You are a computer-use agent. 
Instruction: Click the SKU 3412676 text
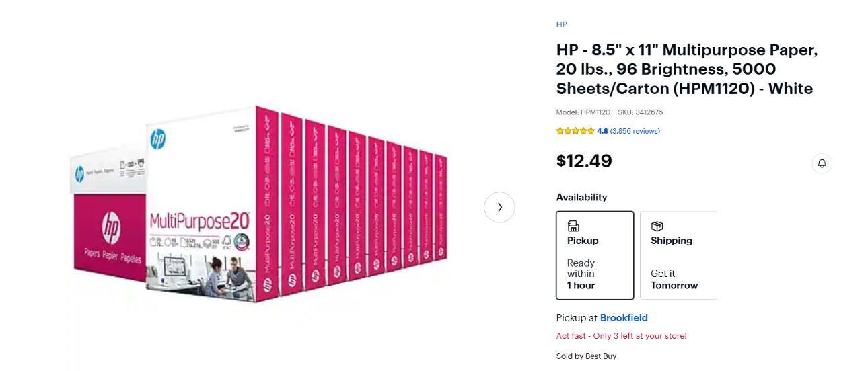tap(640, 112)
